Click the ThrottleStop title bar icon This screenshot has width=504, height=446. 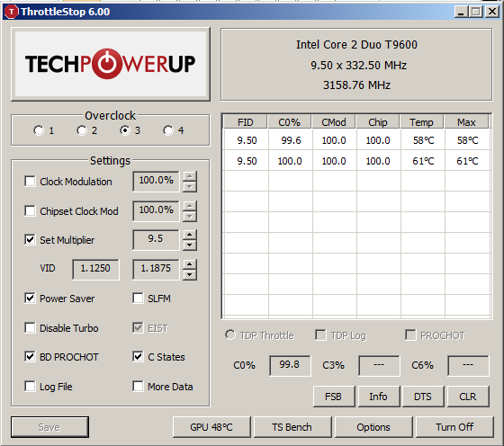pos(11,12)
